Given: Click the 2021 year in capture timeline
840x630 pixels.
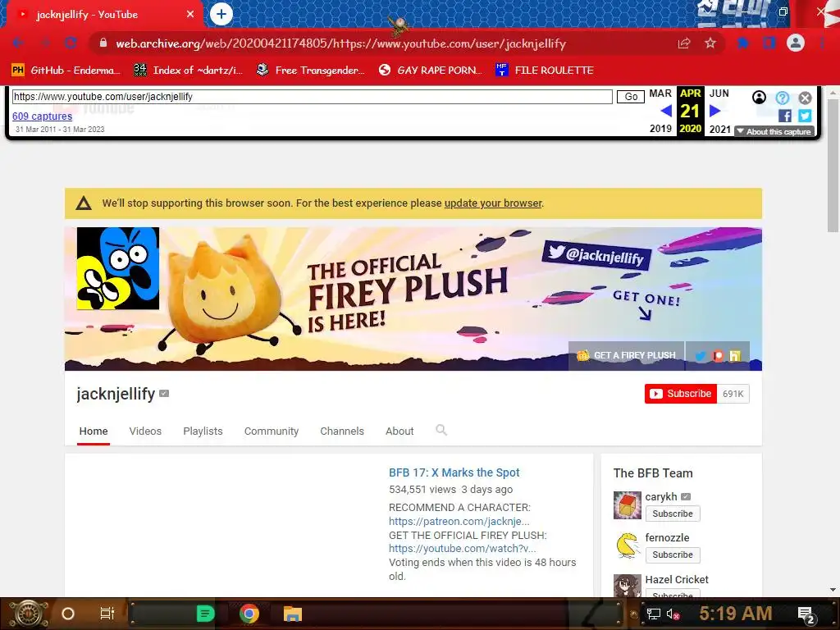Looking at the screenshot, I should click(720, 129).
